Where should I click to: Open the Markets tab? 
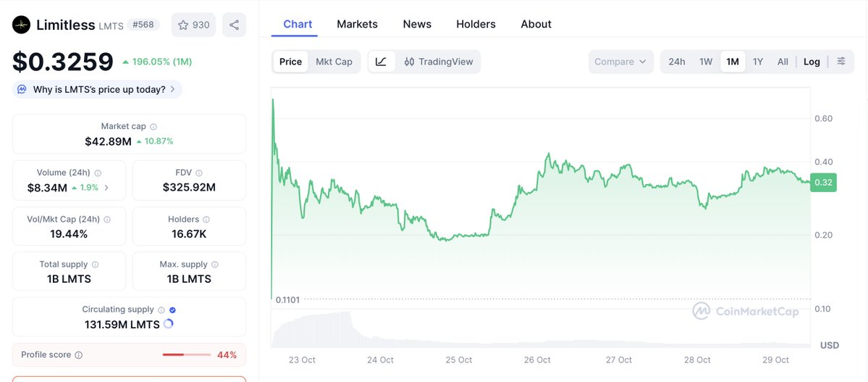pyautogui.click(x=357, y=24)
